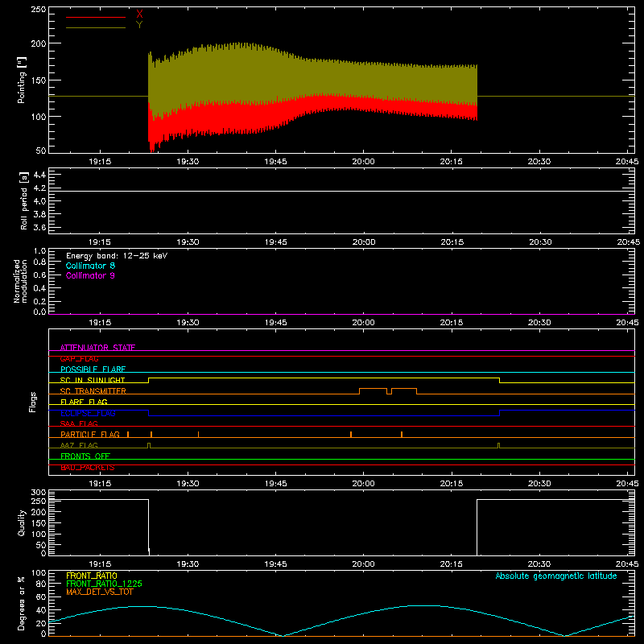Click the 'Flags' vertical axis title
Screen dimensions: 644x644
(x=32, y=402)
